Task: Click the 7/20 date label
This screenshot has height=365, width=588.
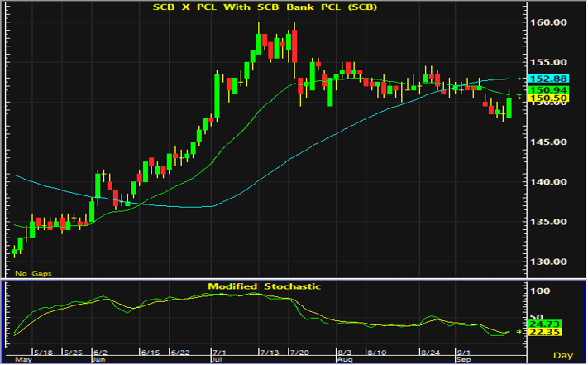Action: pyautogui.click(x=299, y=353)
